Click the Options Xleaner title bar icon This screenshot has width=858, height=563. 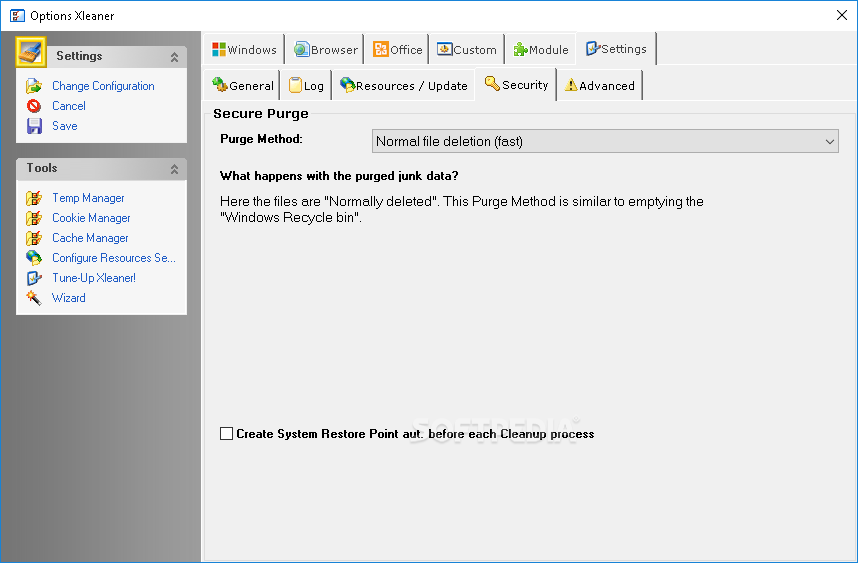(17, 15)
